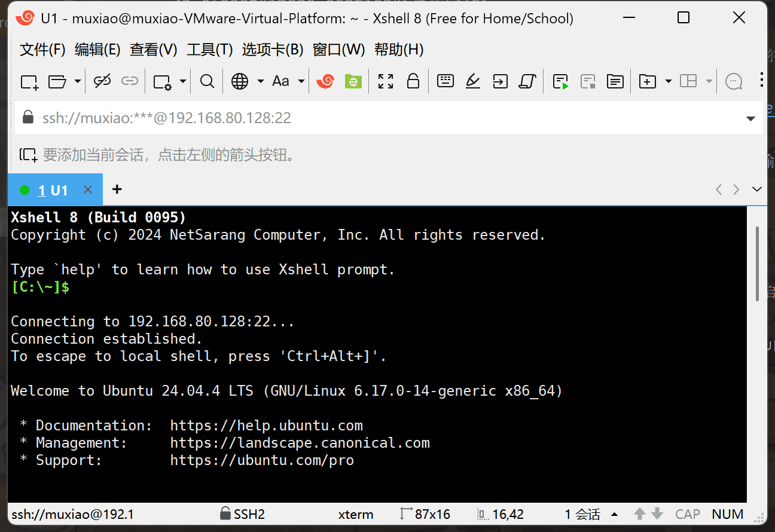Open the 编辑(E) menu
The height and width of the screenshot is (532, 775).
[x=97, y=50]
